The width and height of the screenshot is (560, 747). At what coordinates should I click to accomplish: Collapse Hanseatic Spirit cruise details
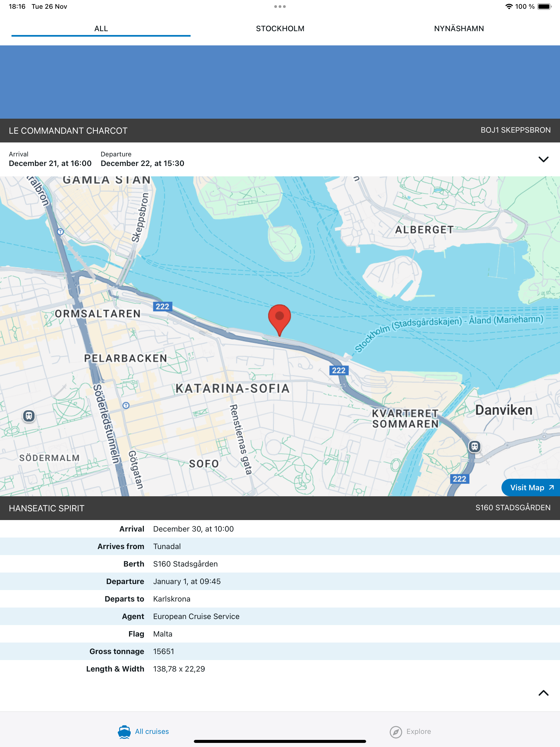pyautogui.click(x=543, y=693)
